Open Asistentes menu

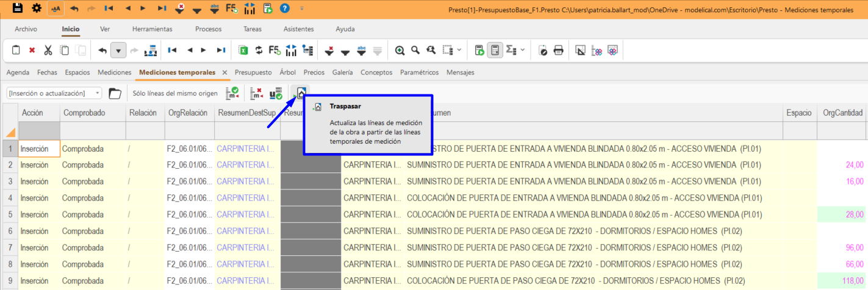[299, 29]
